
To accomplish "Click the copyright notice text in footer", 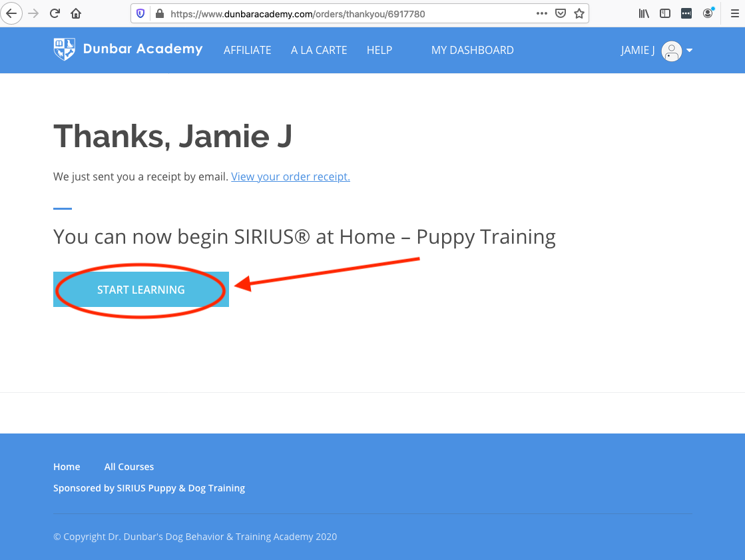I will pos(195,537).
